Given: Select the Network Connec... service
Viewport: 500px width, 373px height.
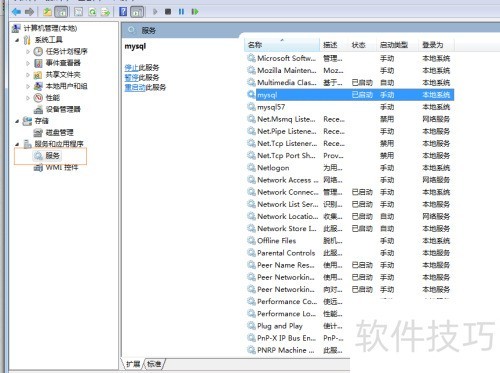Looking at the screenshot, I should pyautogui.click(x=350, y=192).
